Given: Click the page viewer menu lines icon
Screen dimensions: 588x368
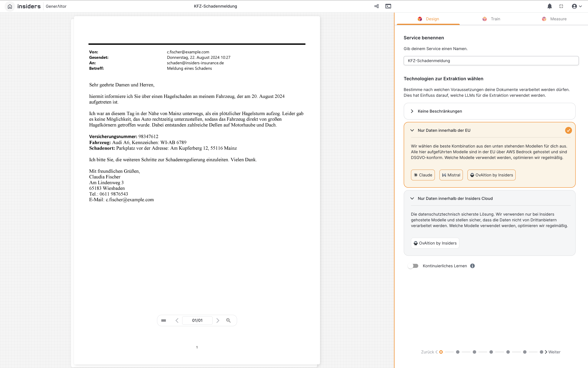Looking at the screenshot, I should click(x=163, y=320).
